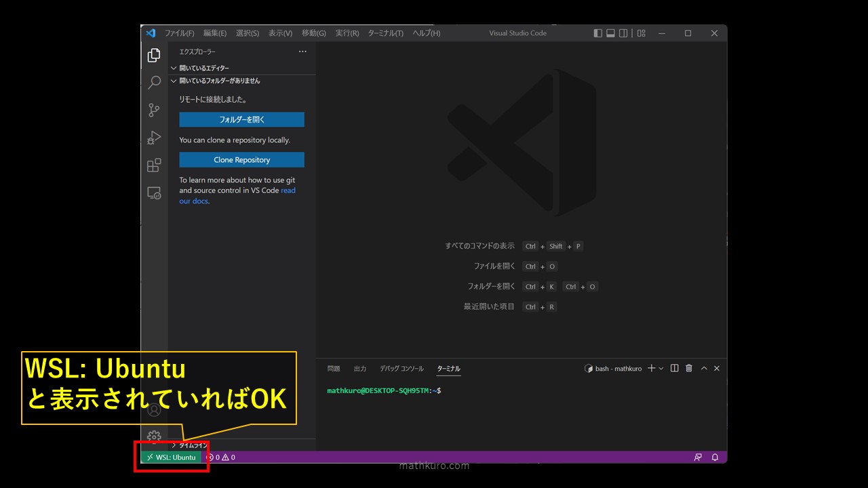Open the Remote Explorer view
Image resolution: width=868 pixels, height=488 pixels.
coord(154,193)
